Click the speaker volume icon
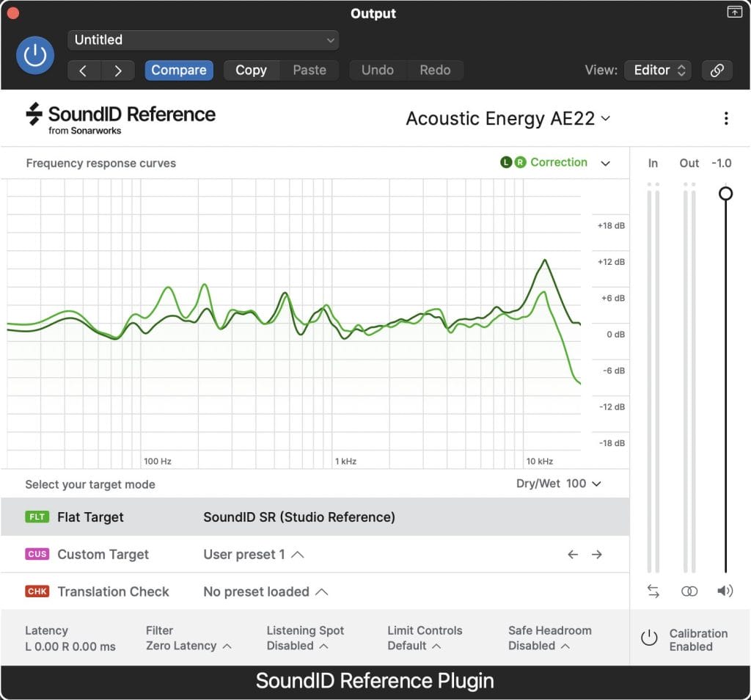Viewport: 751px width, 700px height. click(725, 591)
